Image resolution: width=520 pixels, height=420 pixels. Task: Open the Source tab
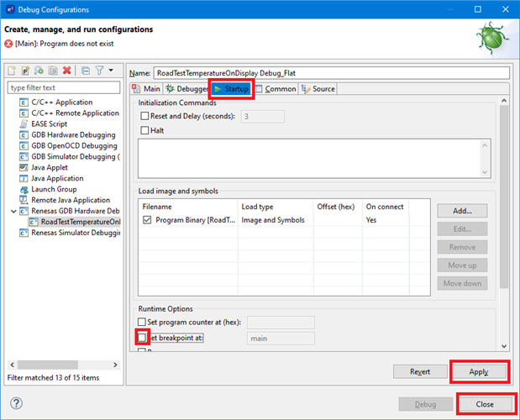click(318, 88)
